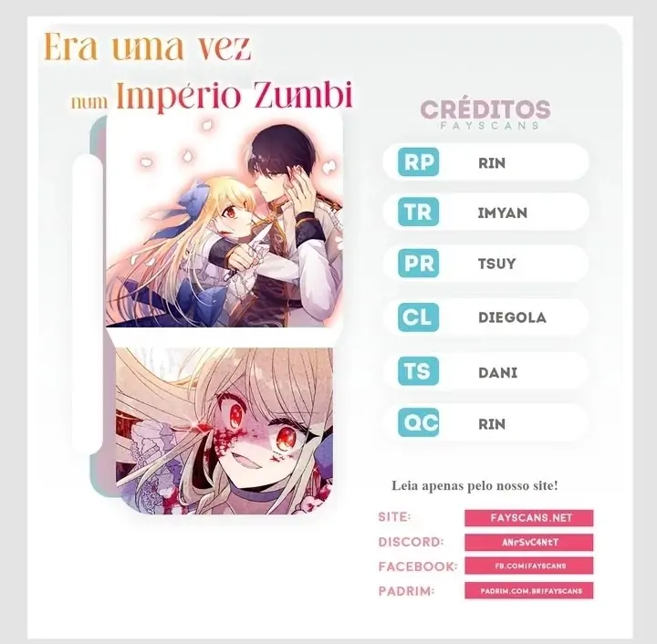Click the CRÉDITOS heading
The image size is (657, 644).
pyautogui.click(x=485, y=109)
